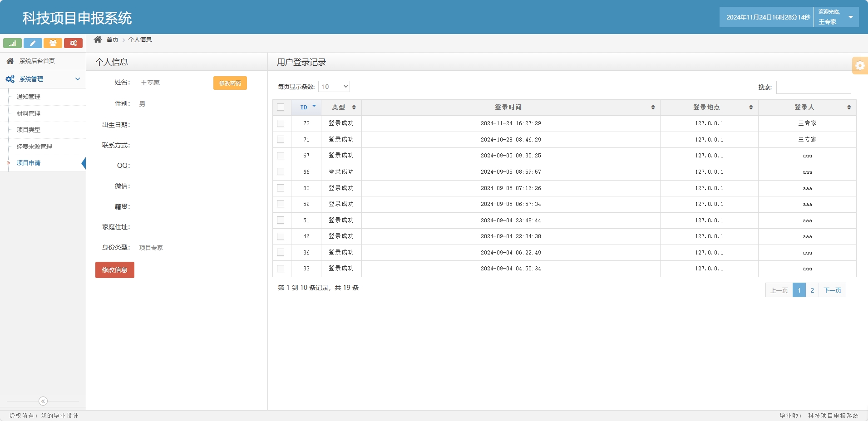This screenshot has height=421, width=868.
Task: Check the checkbox for record ID 73
Action: pyautogui.click(x=281, y=123)
